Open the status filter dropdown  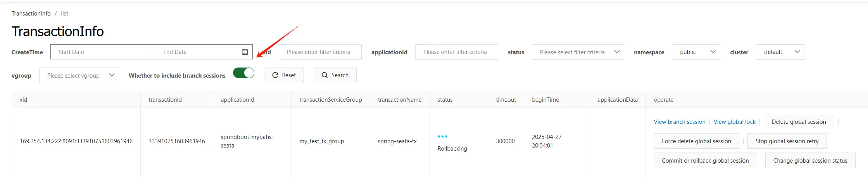(x=578, y=52)
